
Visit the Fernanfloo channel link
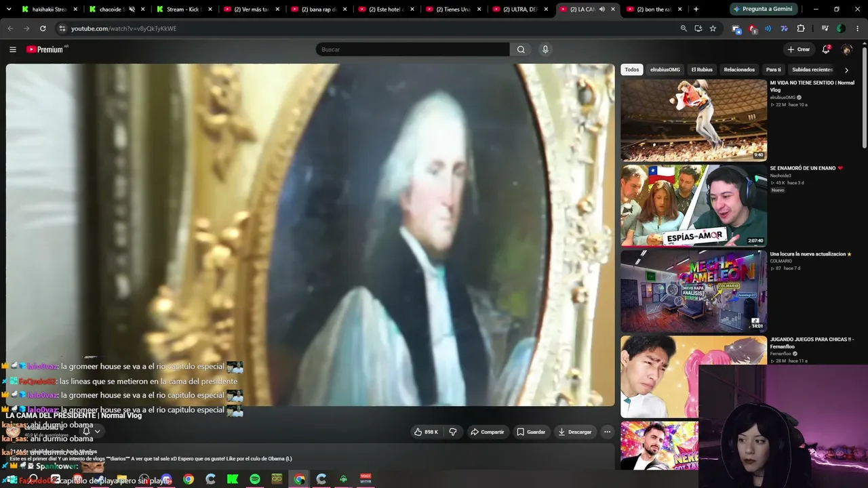pyautogui.click(x=781, y=353)
